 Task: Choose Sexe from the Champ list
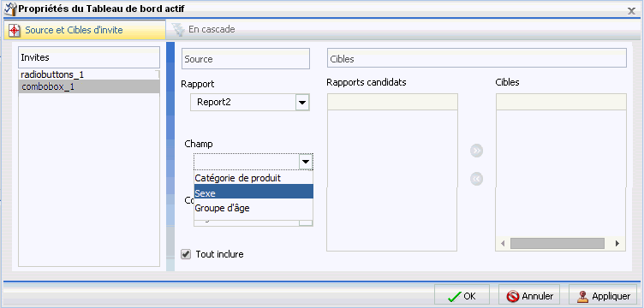(x=253, y=193)
